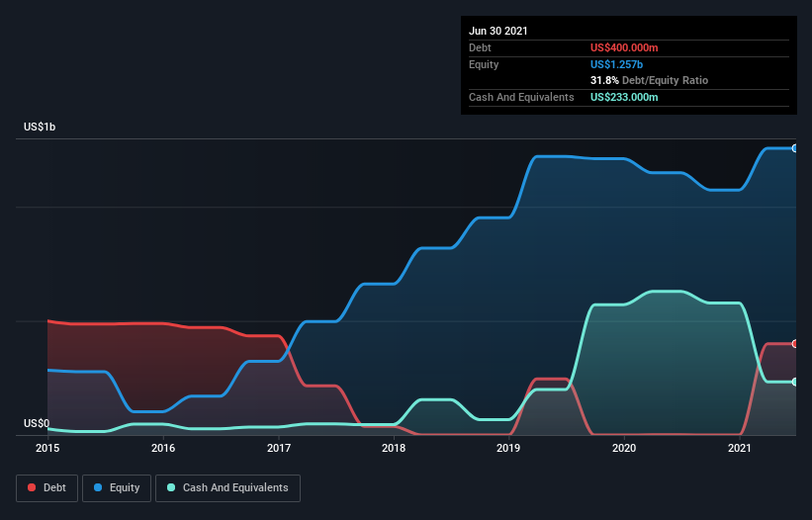
Task: Select the Cash end-point marker on chart
Action: (x=795, y=382)
